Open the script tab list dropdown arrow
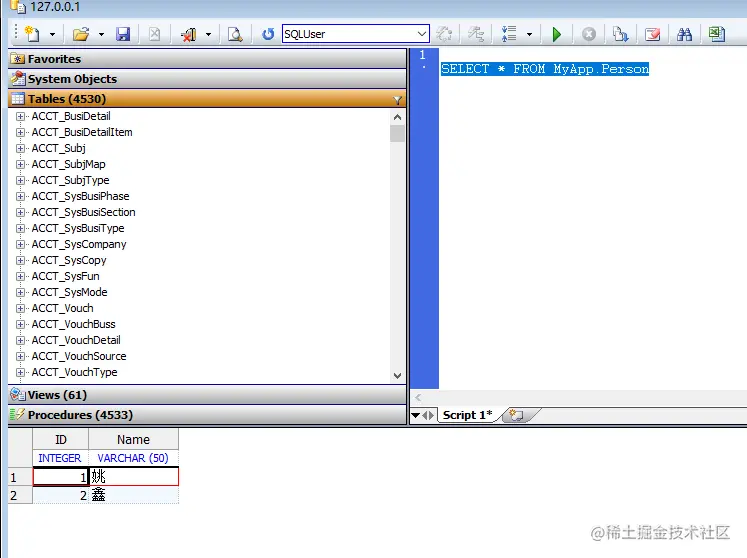This screenshot has width=747, height=558. point(415,415)
